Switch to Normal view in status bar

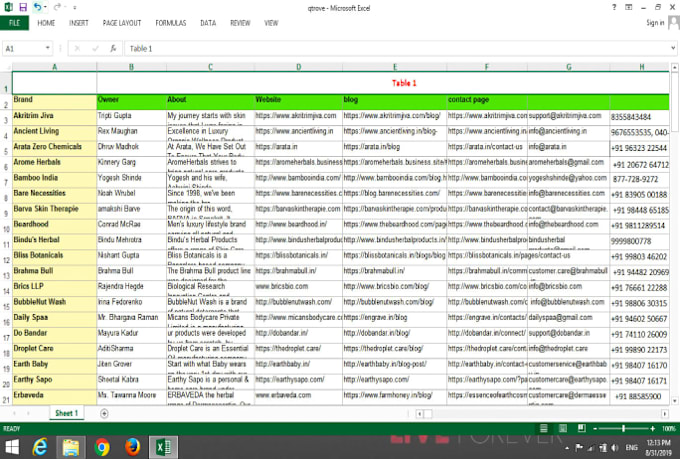point(543,429)
